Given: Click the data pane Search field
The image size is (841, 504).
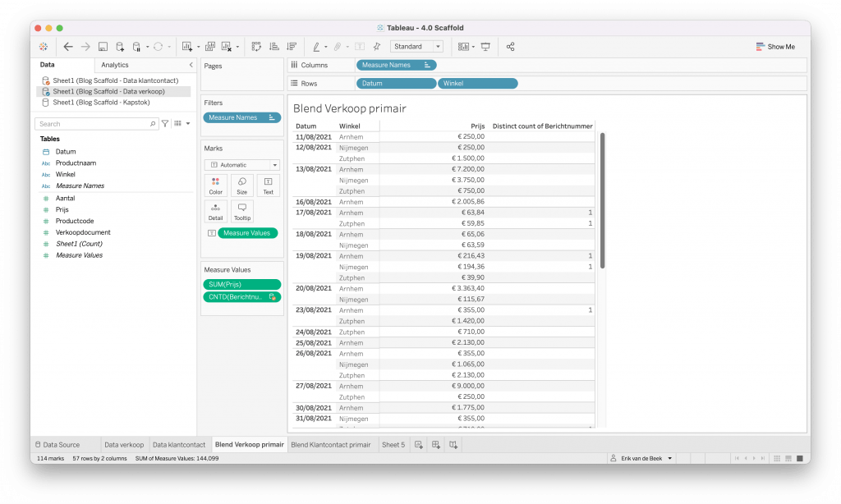Looking at the screenshot, I should pos(94,124).
